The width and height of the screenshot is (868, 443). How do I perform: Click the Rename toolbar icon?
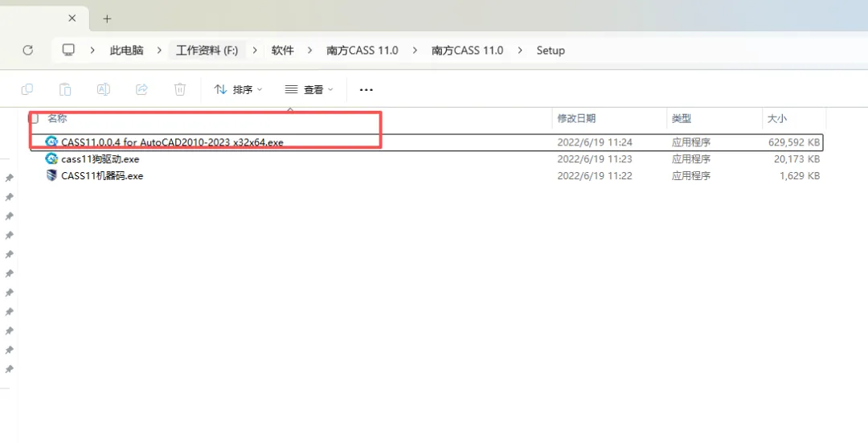point(104,89)
